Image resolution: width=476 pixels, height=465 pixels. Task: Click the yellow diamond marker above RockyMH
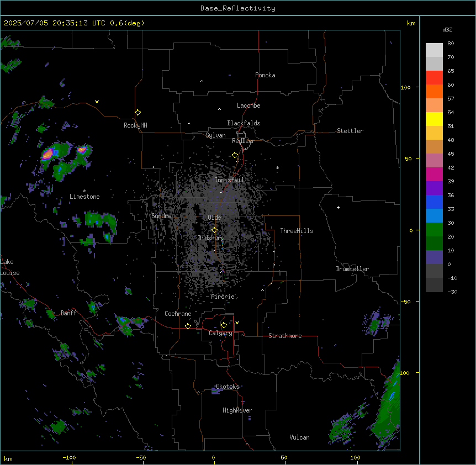[x=137, y=113]
